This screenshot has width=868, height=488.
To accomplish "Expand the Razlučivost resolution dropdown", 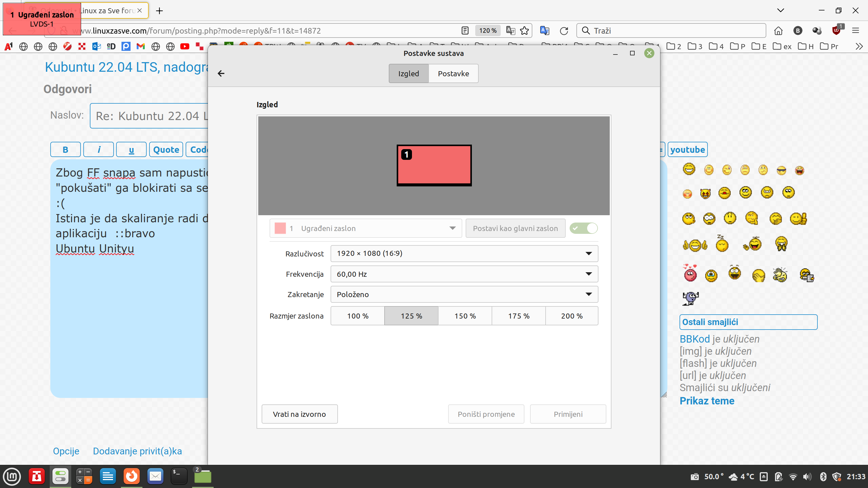I will (464, 253).
